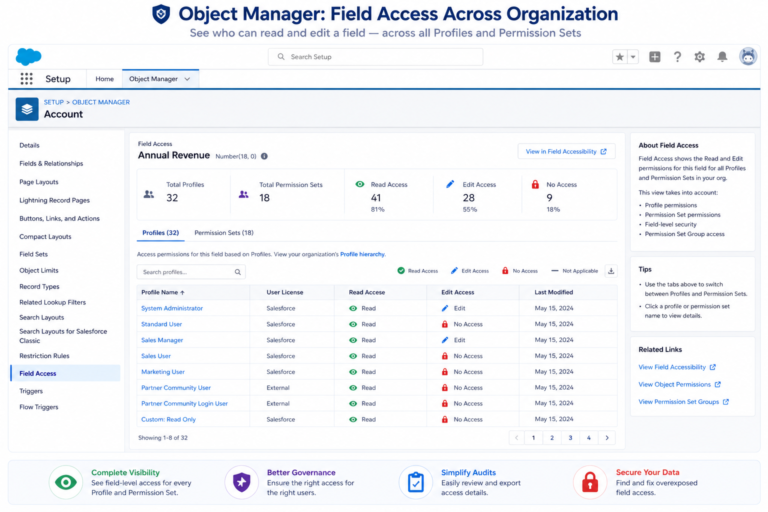Sort by Profile Name column header
768x512 pixels.
pyautogui.click(x=163, y=293)
